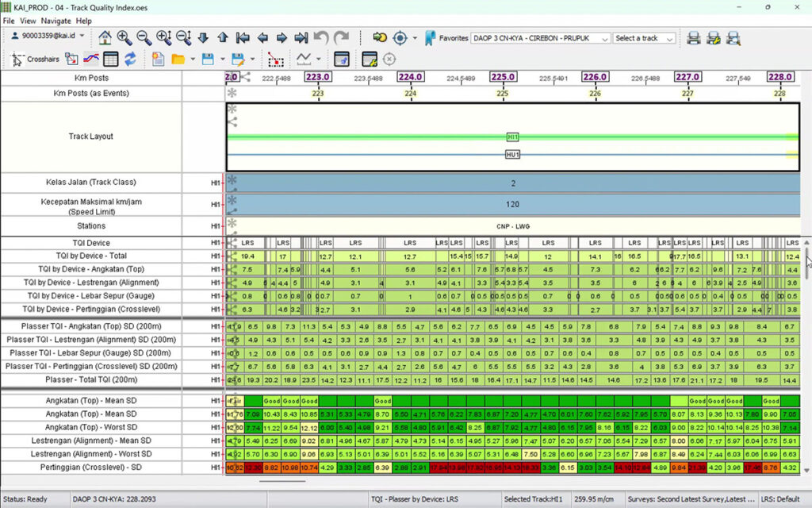
Task: Click the Home view icon
Action: click(105, 37)
